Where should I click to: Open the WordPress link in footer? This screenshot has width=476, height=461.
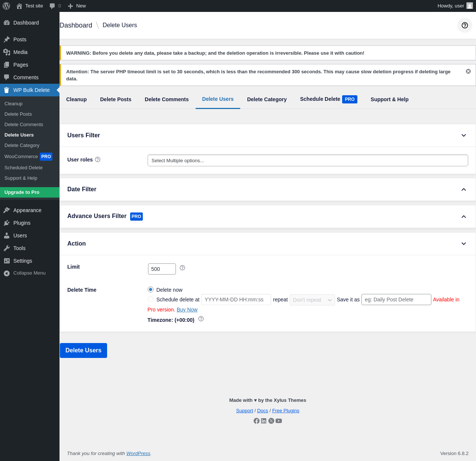point(138,454)
